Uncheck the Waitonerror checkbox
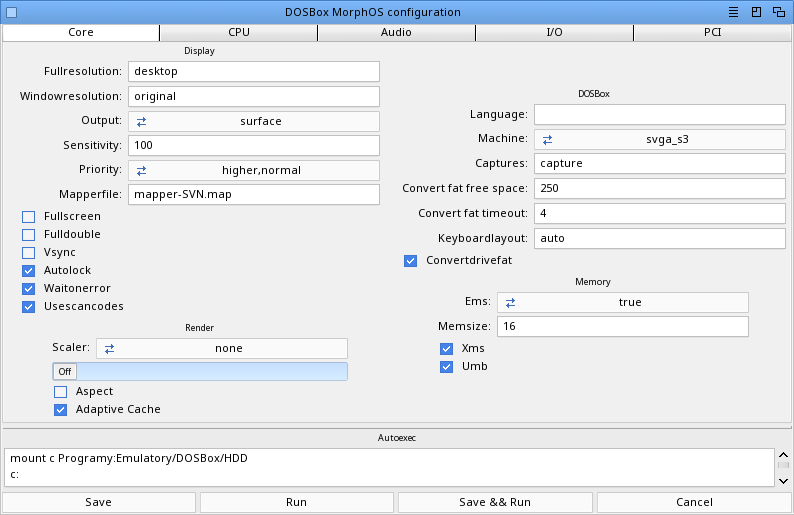Screen dimensions: 794x515 [28, 289]
